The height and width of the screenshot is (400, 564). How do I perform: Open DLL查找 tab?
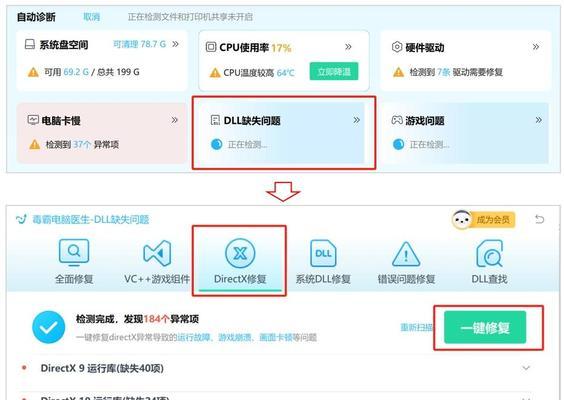(489, 262)
